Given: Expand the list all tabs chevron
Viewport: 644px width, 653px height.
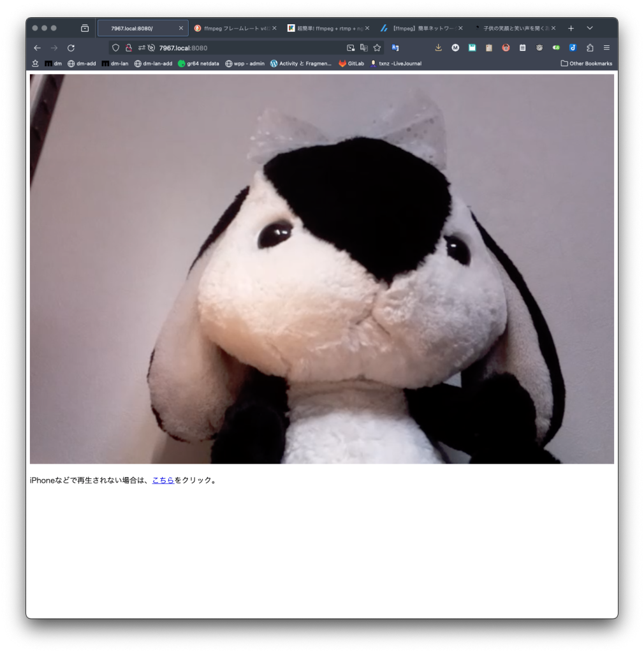Looking at the screenshot, I should coord(590,28).
